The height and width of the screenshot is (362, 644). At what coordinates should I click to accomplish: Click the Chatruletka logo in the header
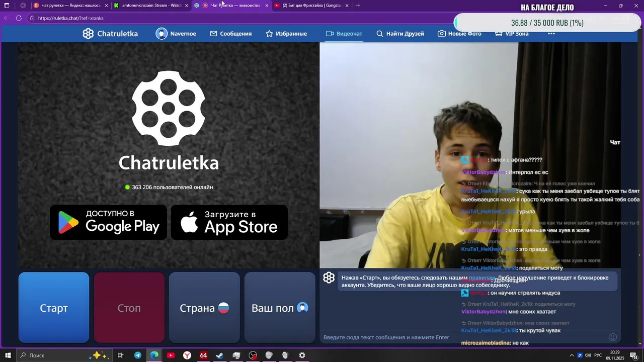click(x=110, y=34)
